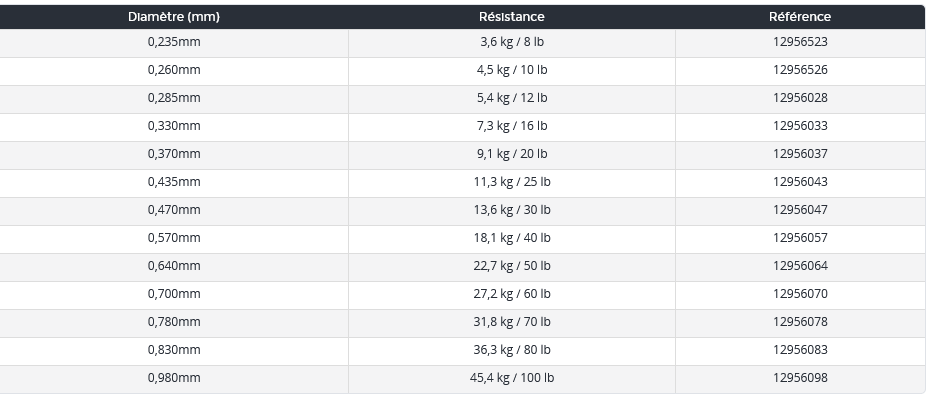Viewport: 928px width, 402px height.
Task: Select reference 12956526
Action: tap(800, 70)
